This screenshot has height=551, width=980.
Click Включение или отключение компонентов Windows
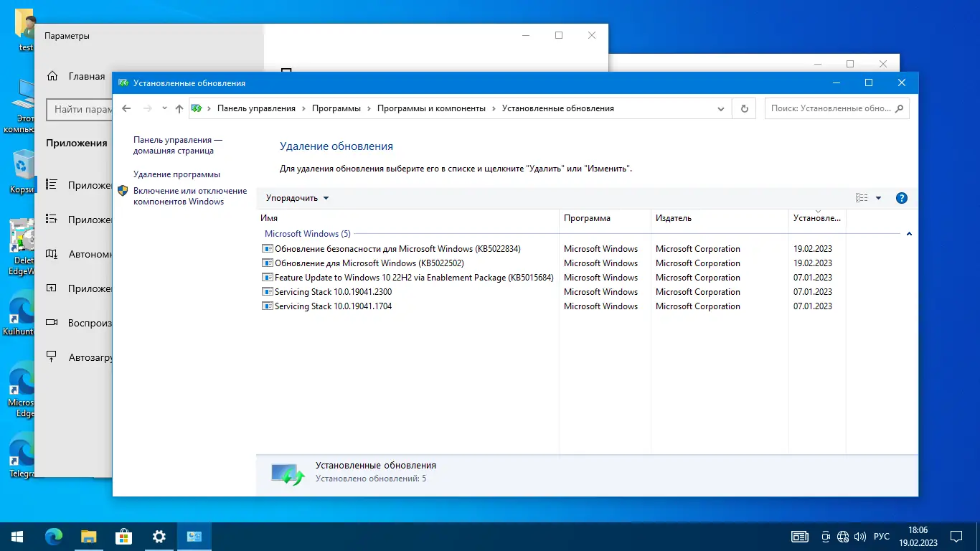point(189,195)
